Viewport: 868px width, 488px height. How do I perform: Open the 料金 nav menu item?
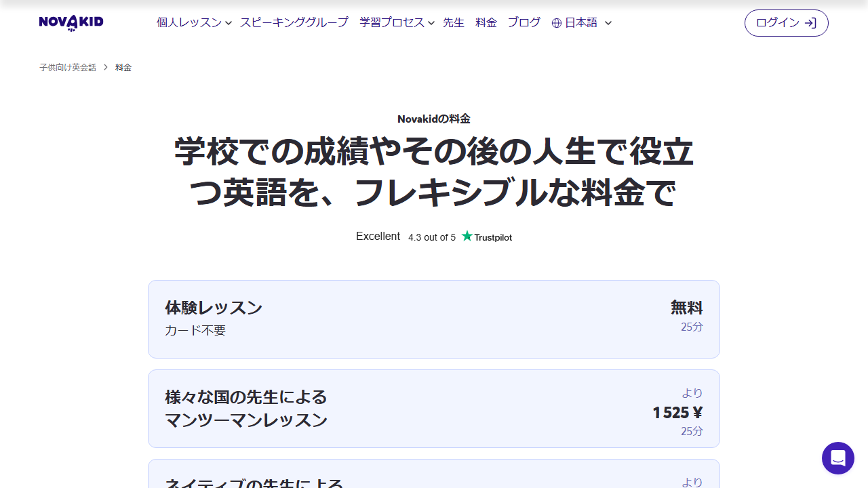(x=486, y=22)
